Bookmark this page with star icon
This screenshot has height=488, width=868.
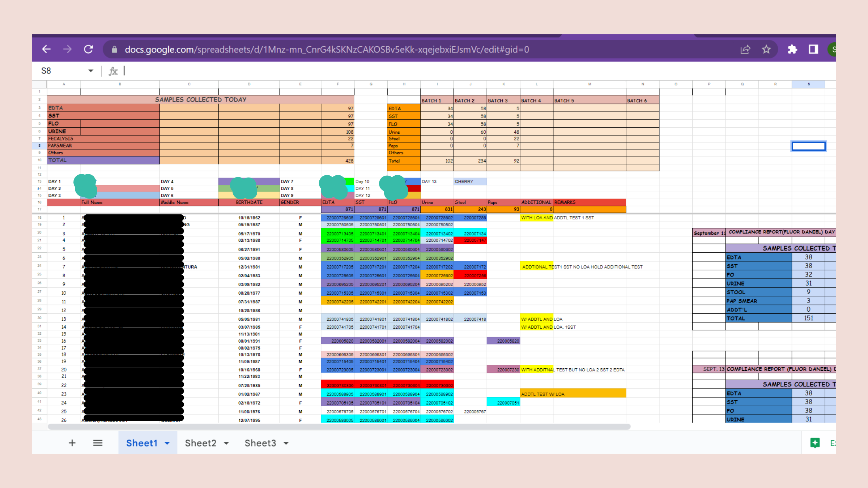[766, 50]
